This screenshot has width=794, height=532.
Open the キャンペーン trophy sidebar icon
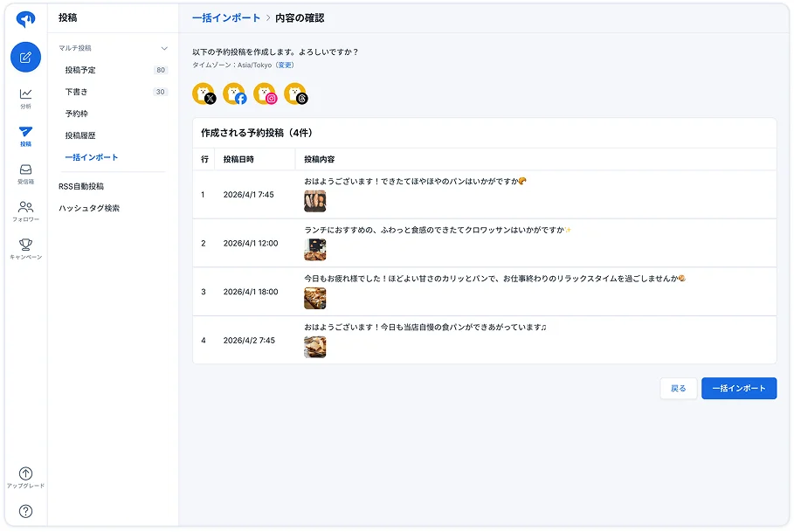pyautogui.click(x=25, y=248)
